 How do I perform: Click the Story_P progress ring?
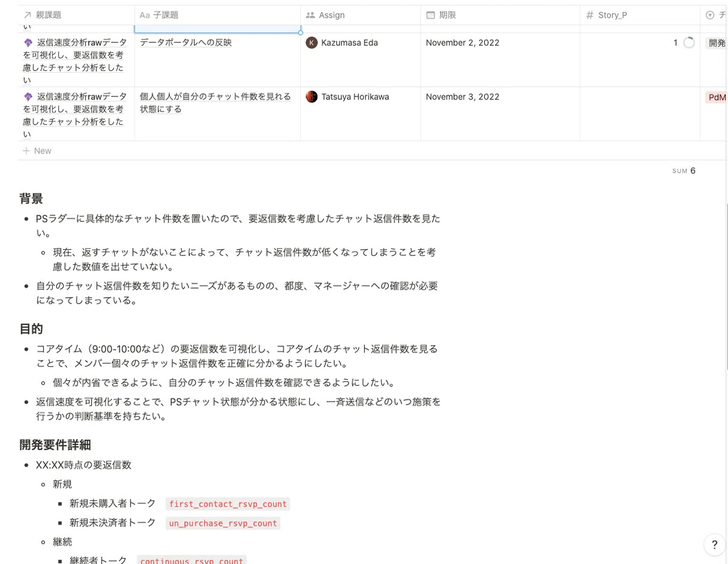point(689,42)
